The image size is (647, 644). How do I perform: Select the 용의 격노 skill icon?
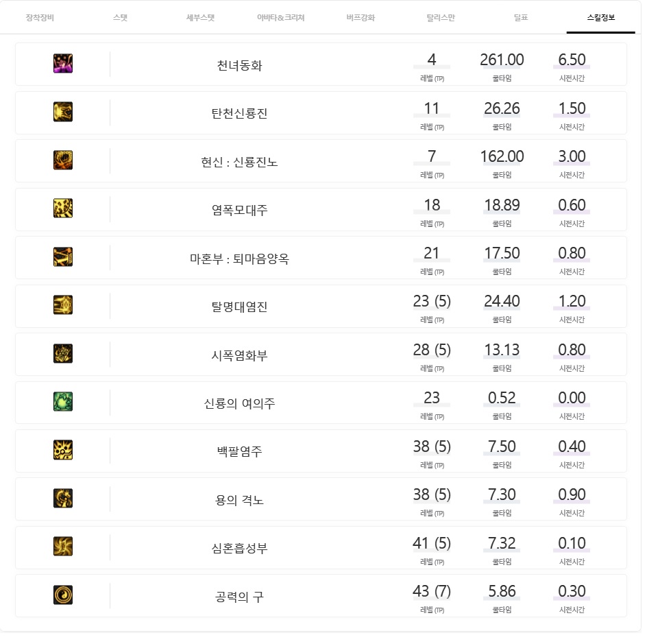coord(63,499)
